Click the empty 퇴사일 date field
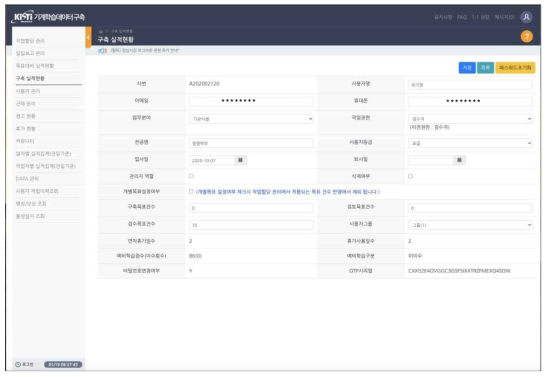 [431, 161]
